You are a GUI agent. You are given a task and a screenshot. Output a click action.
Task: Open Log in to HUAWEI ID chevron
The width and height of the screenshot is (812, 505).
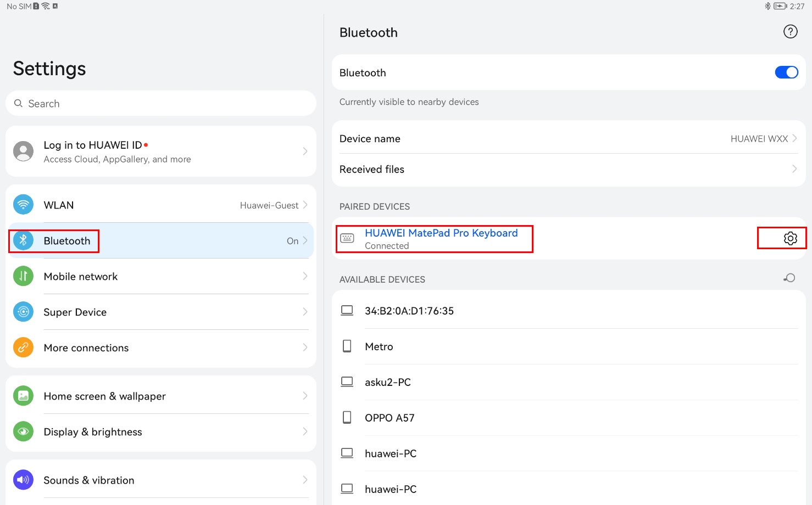tap(305, 151)
